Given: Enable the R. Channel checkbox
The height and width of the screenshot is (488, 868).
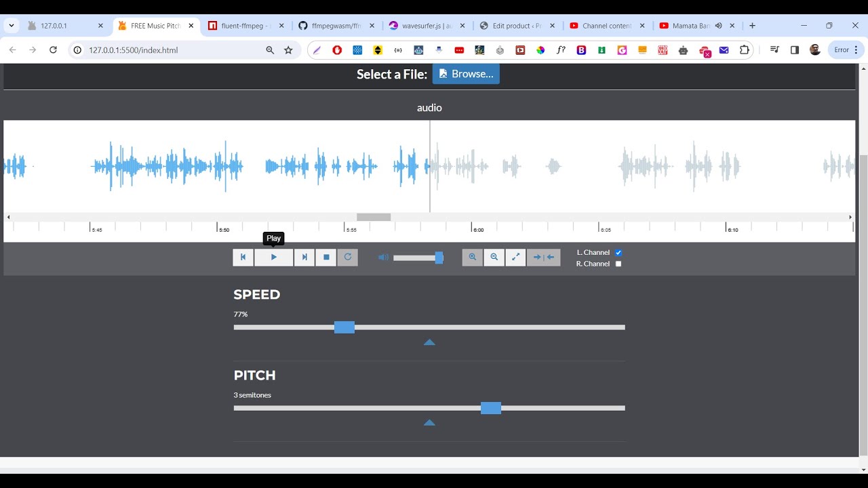Looking at the screenshot, I should pos(618,264).
